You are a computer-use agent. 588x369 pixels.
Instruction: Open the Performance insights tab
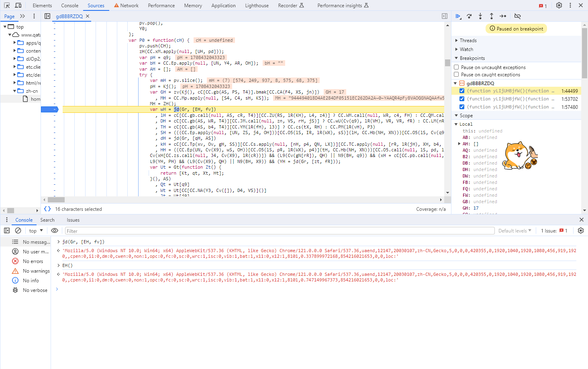pos(343,6)
